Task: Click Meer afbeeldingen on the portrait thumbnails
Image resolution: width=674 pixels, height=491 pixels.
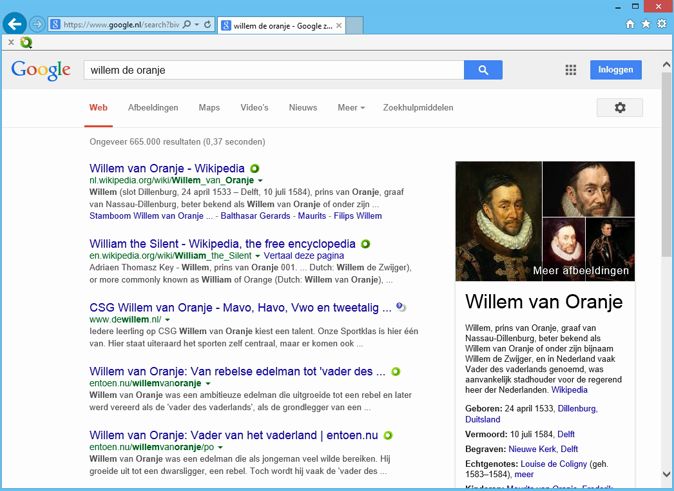Action: [x=581, y=270]
